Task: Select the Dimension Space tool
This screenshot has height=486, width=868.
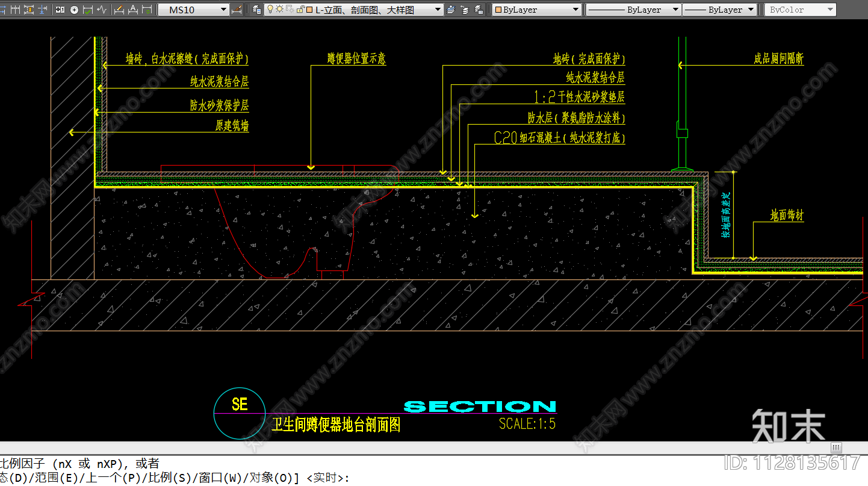Action: [29, 10]
